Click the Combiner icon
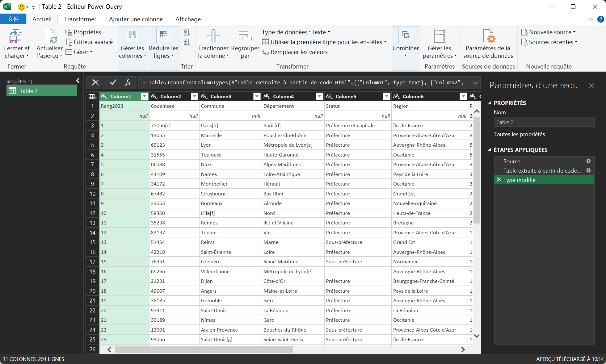 406,36
